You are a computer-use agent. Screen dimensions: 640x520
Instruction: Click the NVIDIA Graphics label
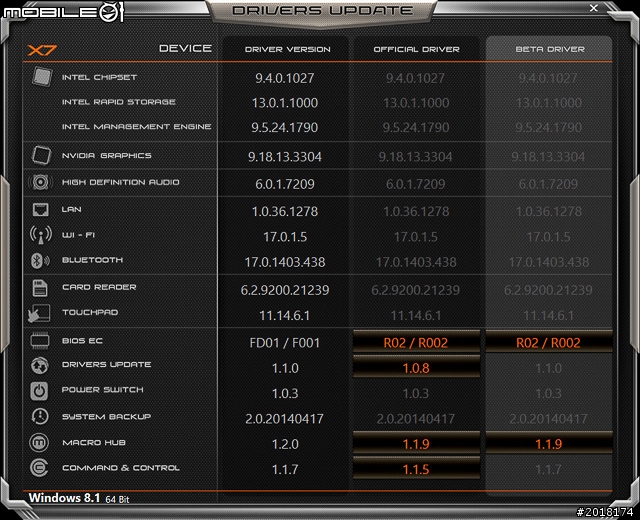(107, 156)
